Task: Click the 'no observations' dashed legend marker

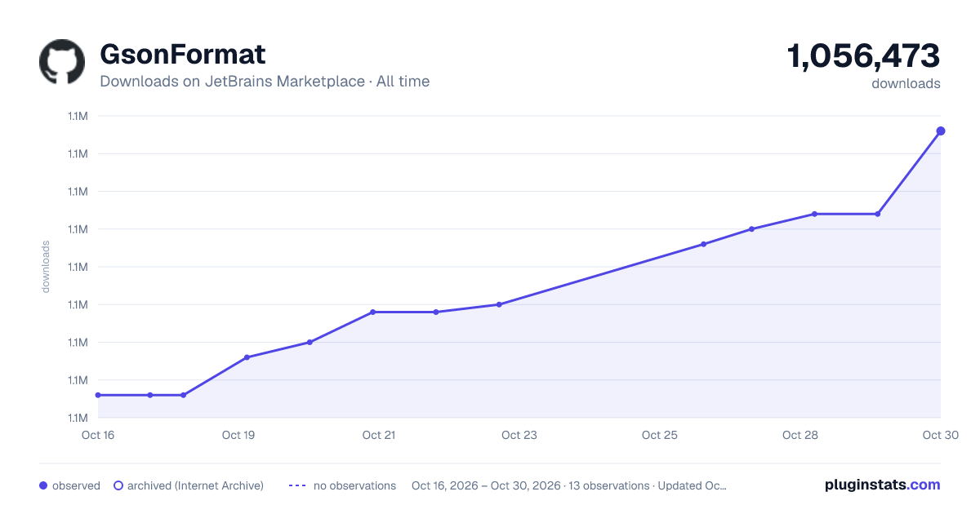Action: tap(297, 485)
